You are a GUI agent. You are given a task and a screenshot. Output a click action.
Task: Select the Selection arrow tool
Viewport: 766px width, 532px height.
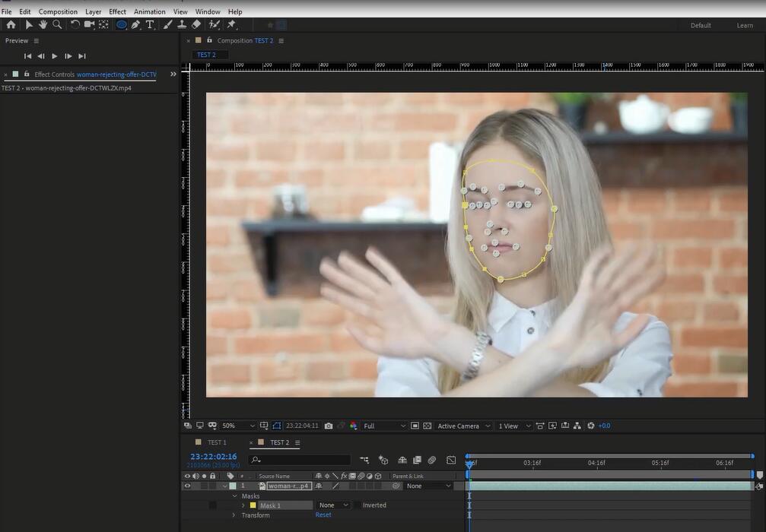[x=29, y=24]
